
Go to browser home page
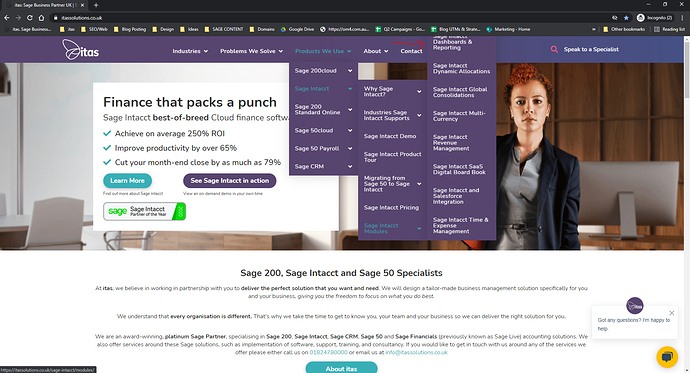(41, 18)
